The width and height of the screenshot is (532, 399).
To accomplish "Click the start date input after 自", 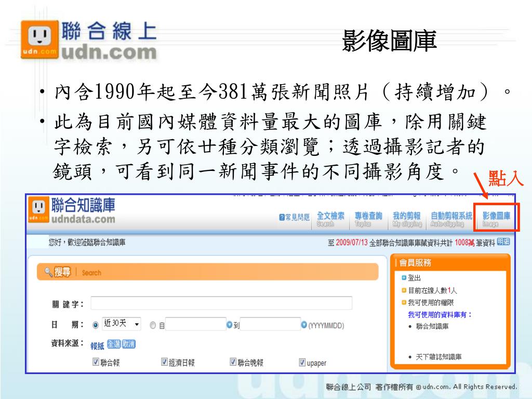I will [x=196, y=324].
